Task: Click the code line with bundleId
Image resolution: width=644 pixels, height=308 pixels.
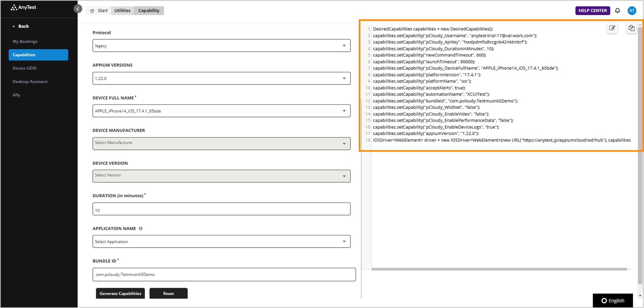Action: point(445,101)
